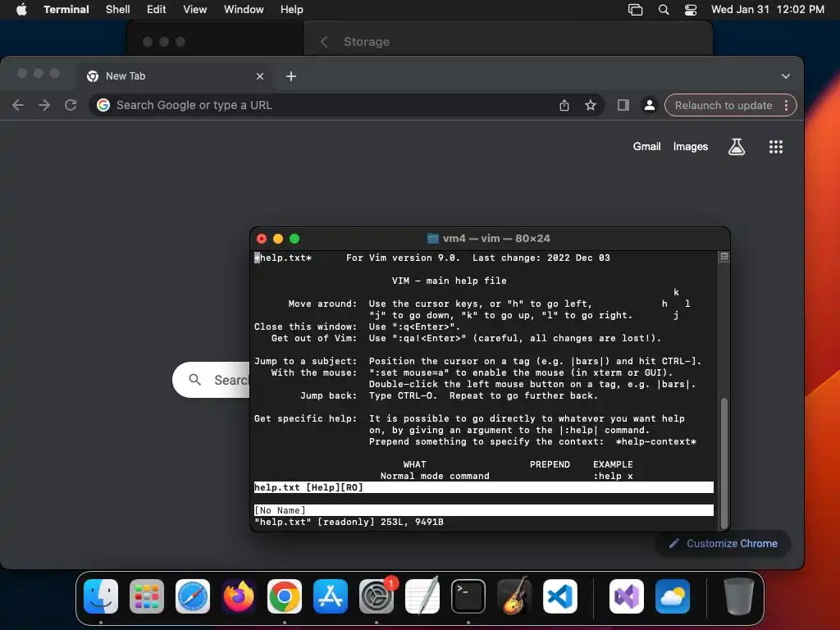Click the *help.txt* heading tag
840x630 pixels.
(x=282, y=258)
